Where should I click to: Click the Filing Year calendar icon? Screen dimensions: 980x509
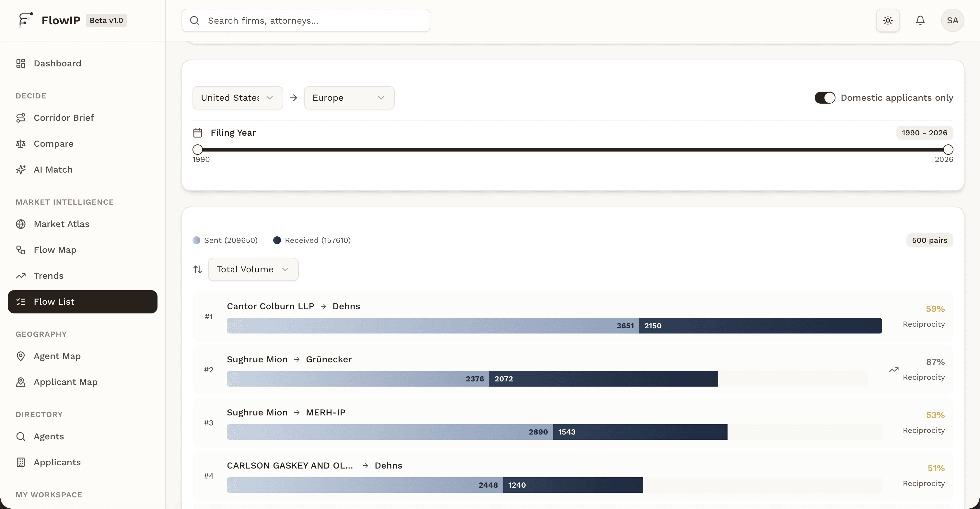[197, 133]
